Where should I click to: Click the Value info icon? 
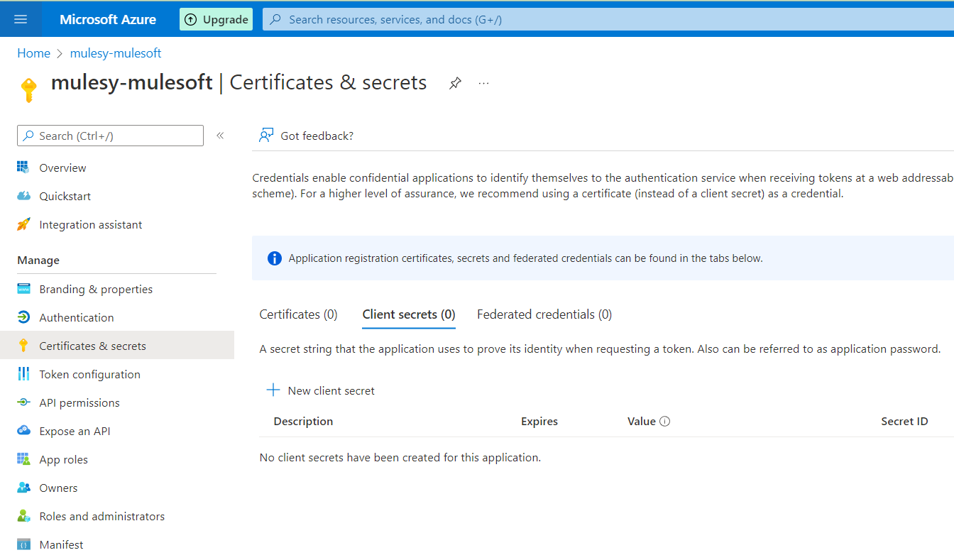click(x=665, y=422)
